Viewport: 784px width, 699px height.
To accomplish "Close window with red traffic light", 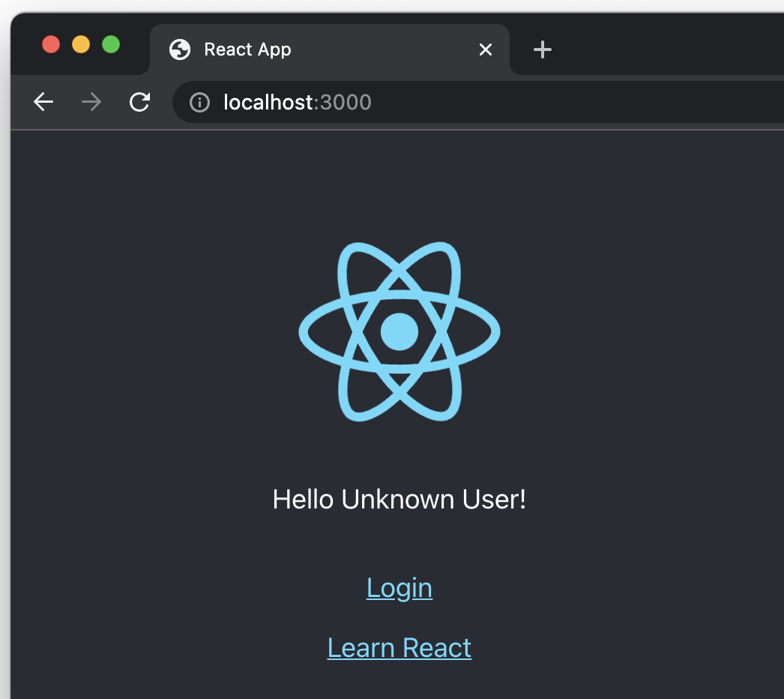I will point(51,44).
